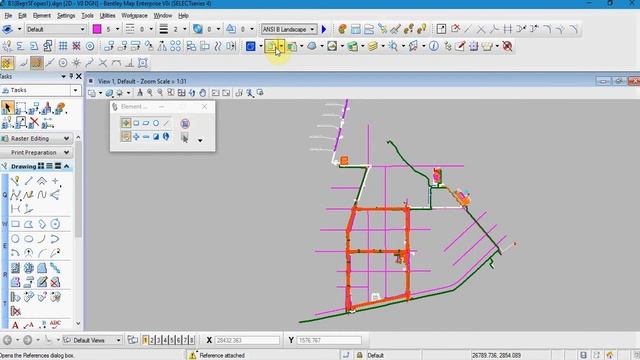Click the concentric circles target icon

click(x=90, y=46)
